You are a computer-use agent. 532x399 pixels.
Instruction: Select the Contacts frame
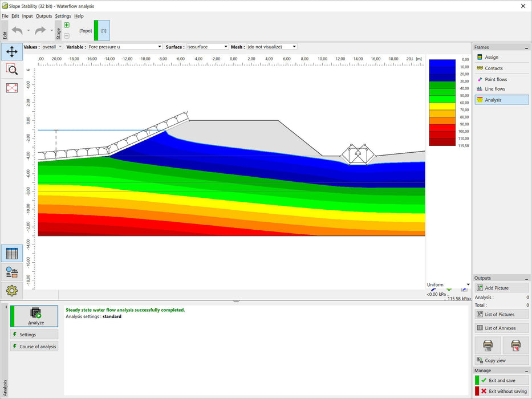click(500, 68)
